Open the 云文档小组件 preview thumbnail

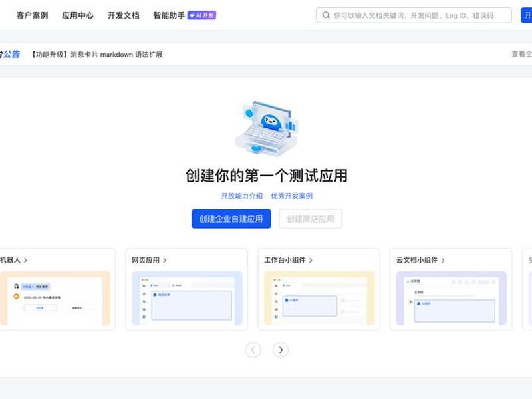coord(452,298)
